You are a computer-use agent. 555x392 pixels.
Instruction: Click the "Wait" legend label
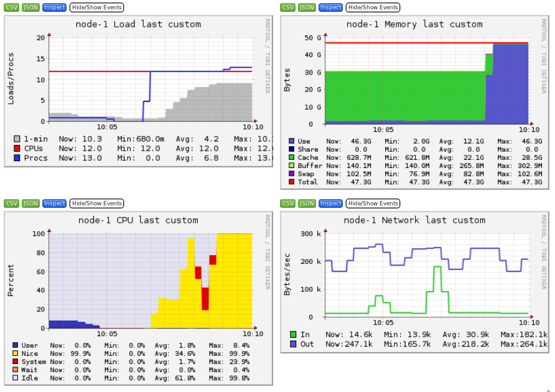click(x=30, y=370)
